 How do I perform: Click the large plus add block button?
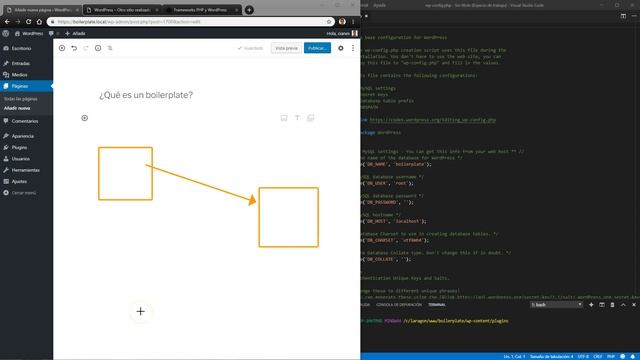coord(140,311)
